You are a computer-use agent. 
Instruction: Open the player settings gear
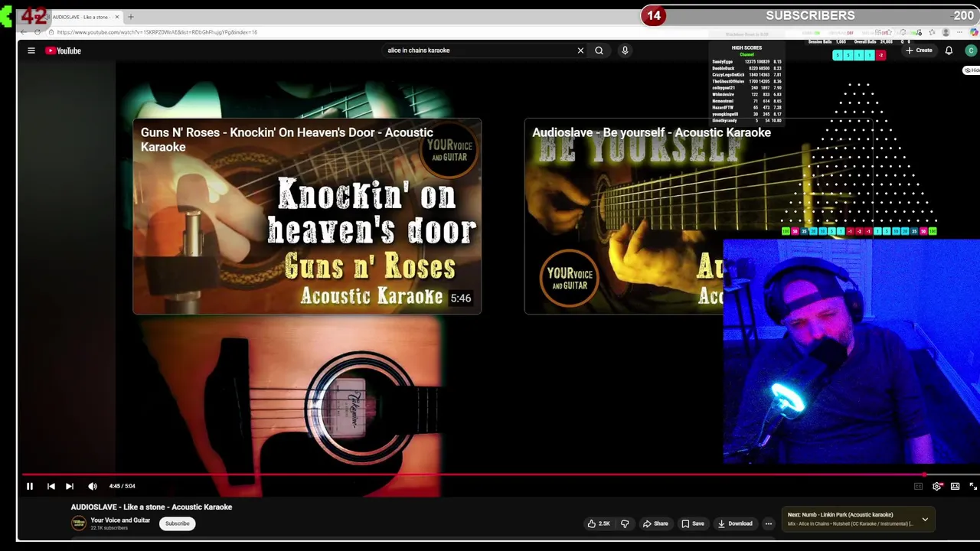tap(937, 486)
